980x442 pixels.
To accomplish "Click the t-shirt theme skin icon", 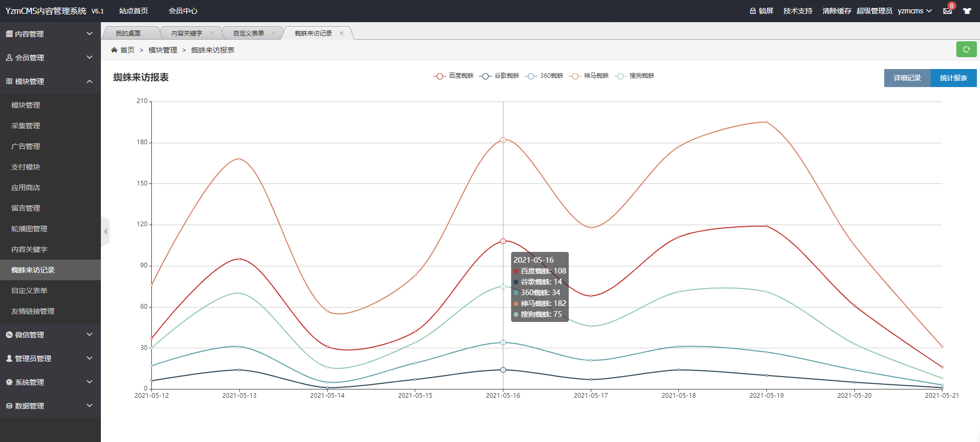I will [x=967, y=11].
